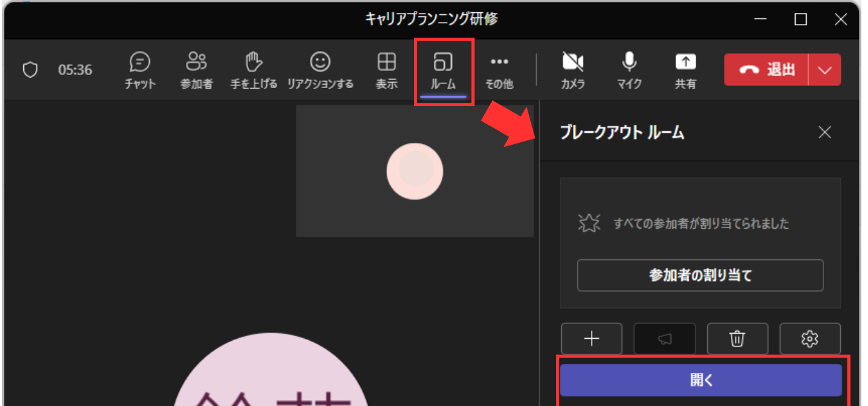Open breakout room settings gear
868x406 pixels.
point(810,339)
